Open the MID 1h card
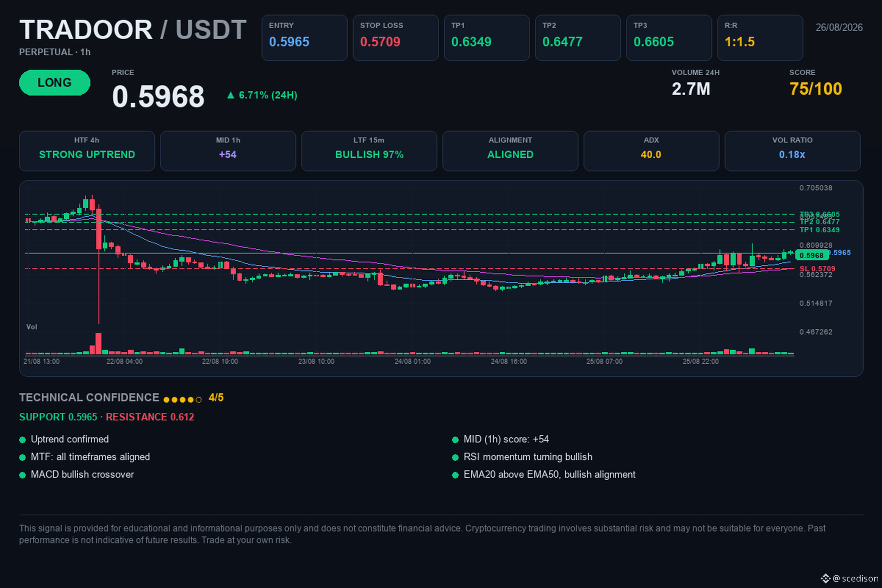 pos(228,151)
